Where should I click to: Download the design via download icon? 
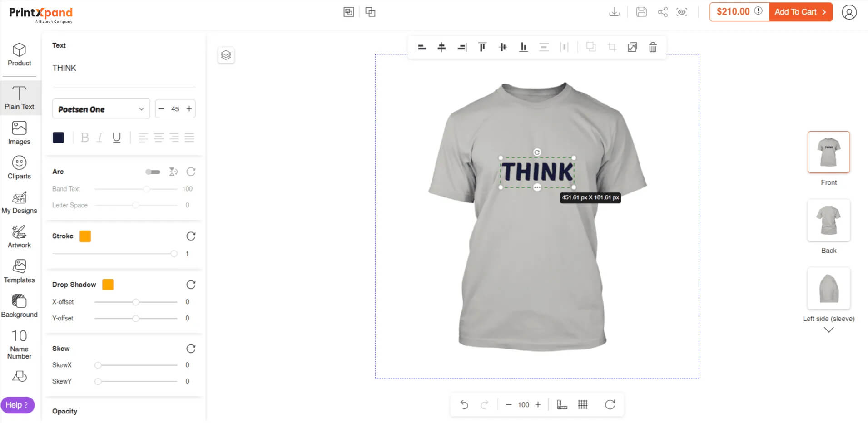pyautogui.click(x=614, y=12)
